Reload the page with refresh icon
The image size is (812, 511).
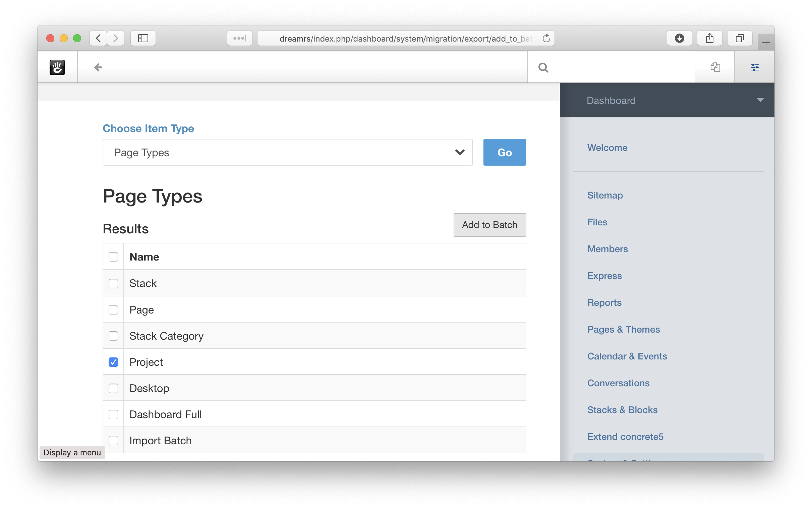[x=546, y=38]
